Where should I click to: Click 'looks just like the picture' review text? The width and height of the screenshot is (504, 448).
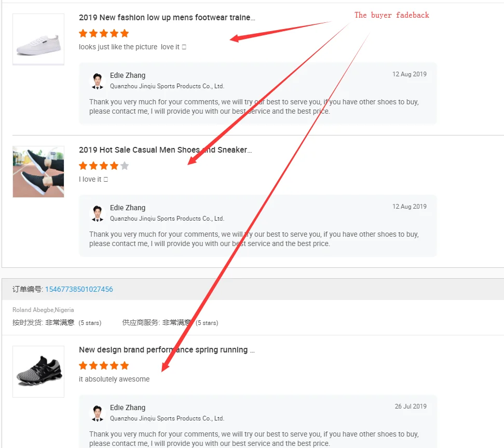118,47
